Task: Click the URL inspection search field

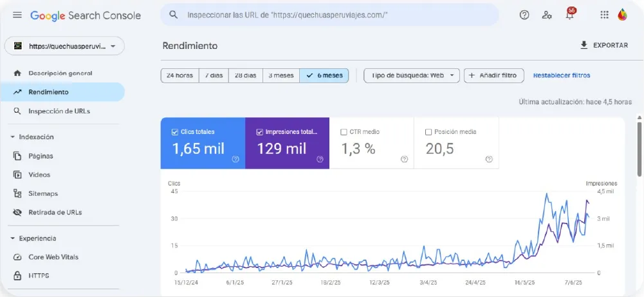Action: 330,15
